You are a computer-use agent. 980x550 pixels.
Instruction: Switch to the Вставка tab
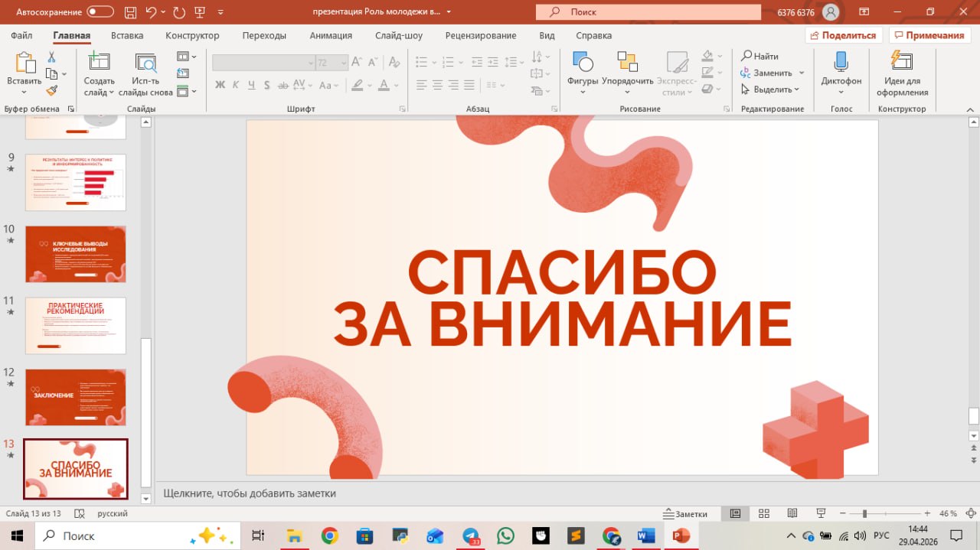[127, 35]
